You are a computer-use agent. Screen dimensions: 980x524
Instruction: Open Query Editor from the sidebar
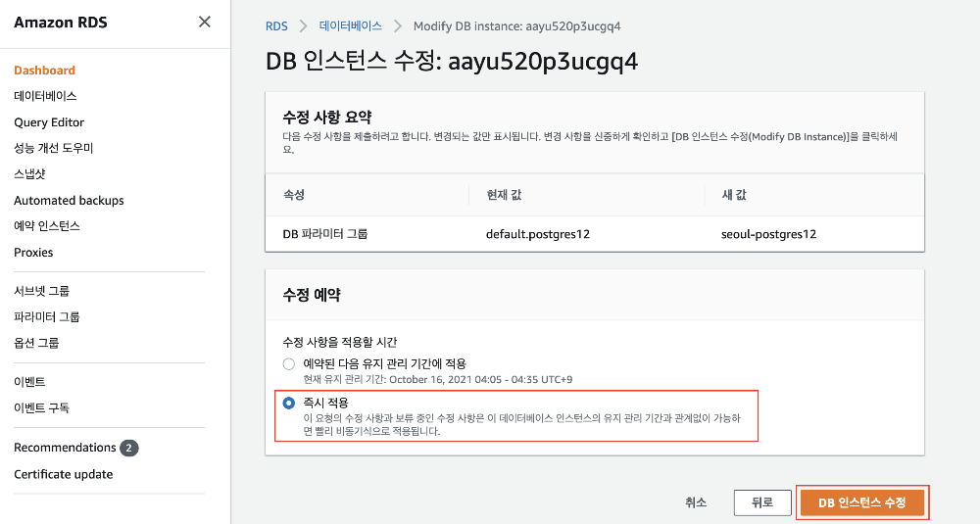49,121
